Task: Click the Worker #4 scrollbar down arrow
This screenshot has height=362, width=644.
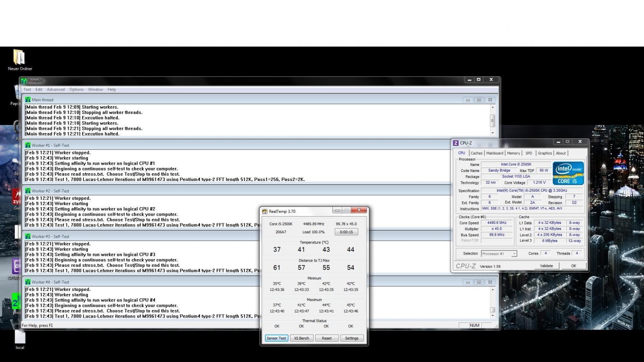Action: 493,315
